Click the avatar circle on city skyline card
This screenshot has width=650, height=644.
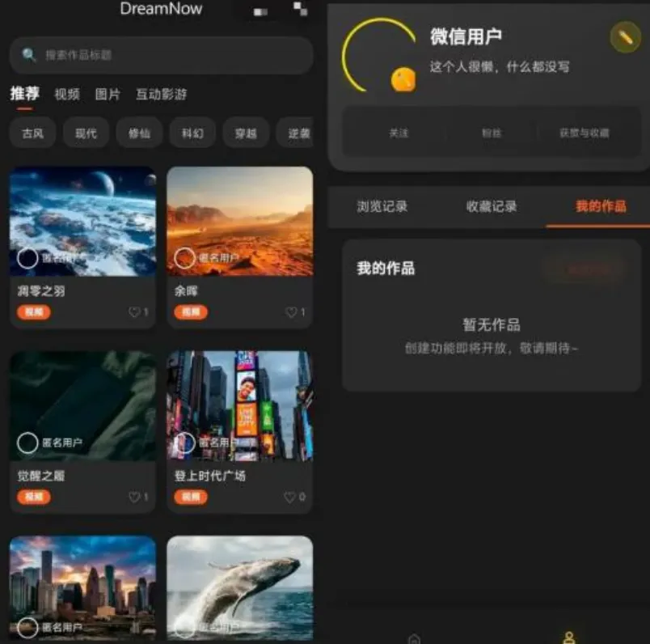(x=27, y=627)
